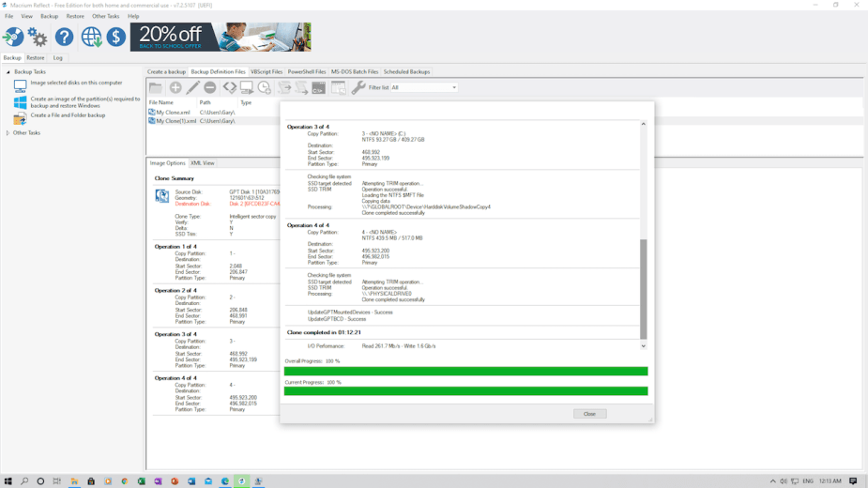Click the minus delete icon in definition toolbar

pyautogui.click(x=210, y=87)
